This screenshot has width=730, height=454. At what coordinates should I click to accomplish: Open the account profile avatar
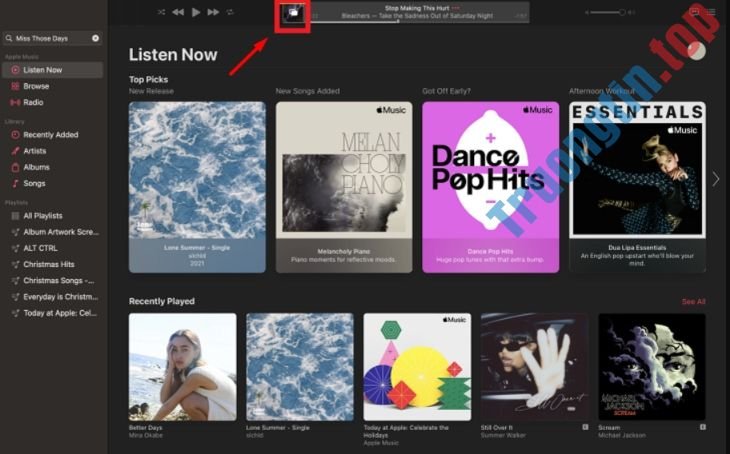[697, 51]
